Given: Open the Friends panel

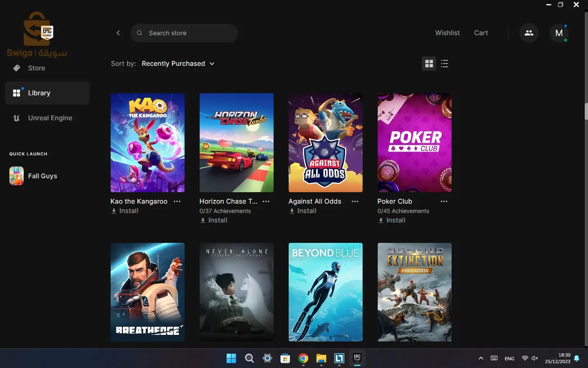Looking at the screenshot, I should pyautogui.click(x=528, y=33).
